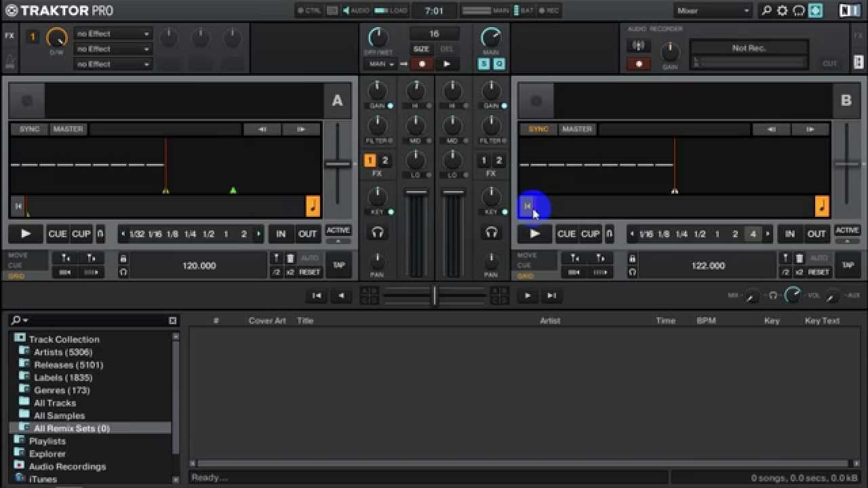Click the search magnifier in browser
This screenshot has width=868, height=488.
15,320
